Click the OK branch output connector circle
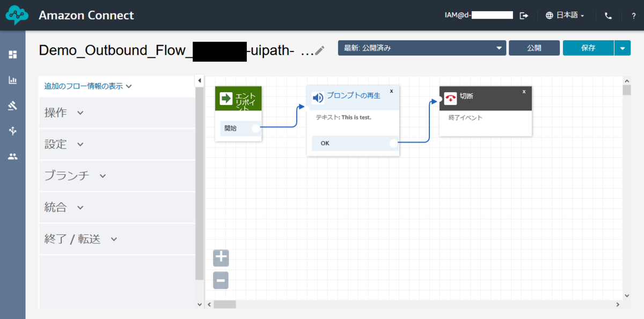The image size is (644, 319). (393, 143)
